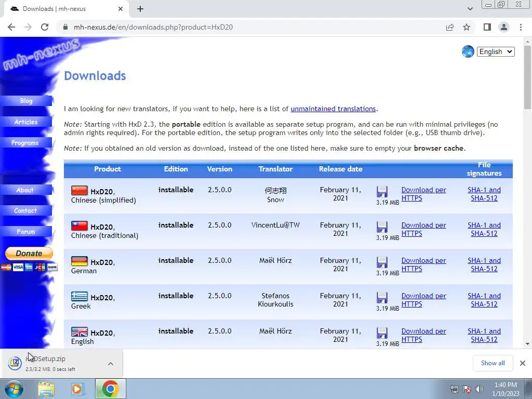Viewport: 532px width, 399px height.
Task: Open the English language dropdown
Action: (x=496, y=51)
